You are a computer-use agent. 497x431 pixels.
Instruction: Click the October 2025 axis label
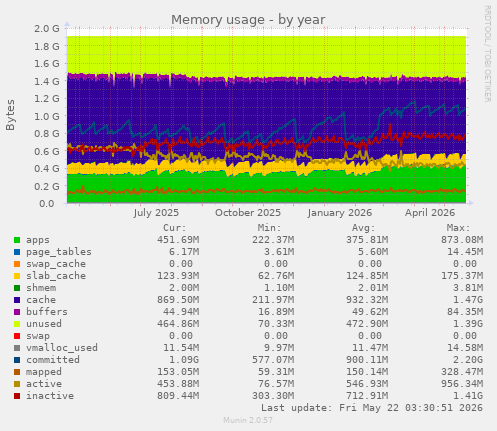[248, 213]
